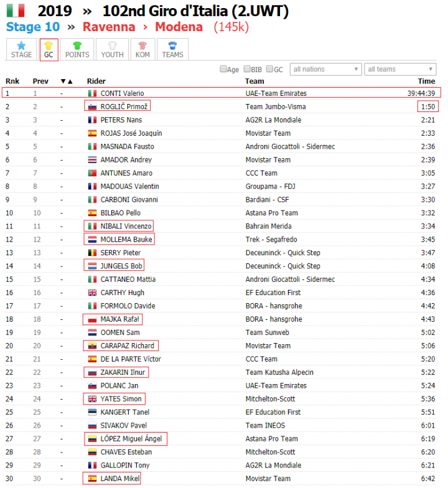Open rider ROGLIČ Primož's profile

(124, 106)
